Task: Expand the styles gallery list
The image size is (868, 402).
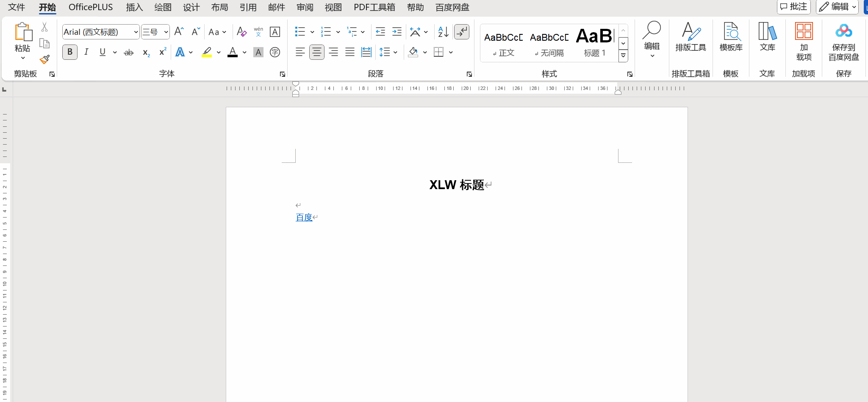Action: click(x=623, y=56)
